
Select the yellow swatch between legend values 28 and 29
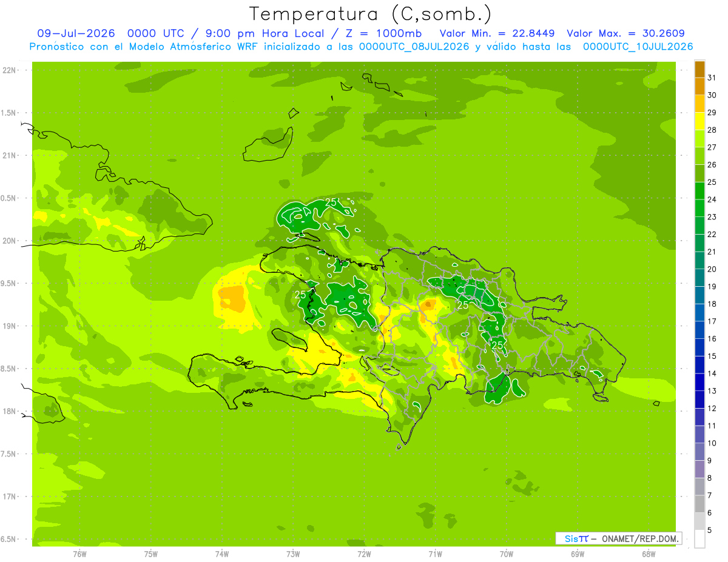[699, 121]
